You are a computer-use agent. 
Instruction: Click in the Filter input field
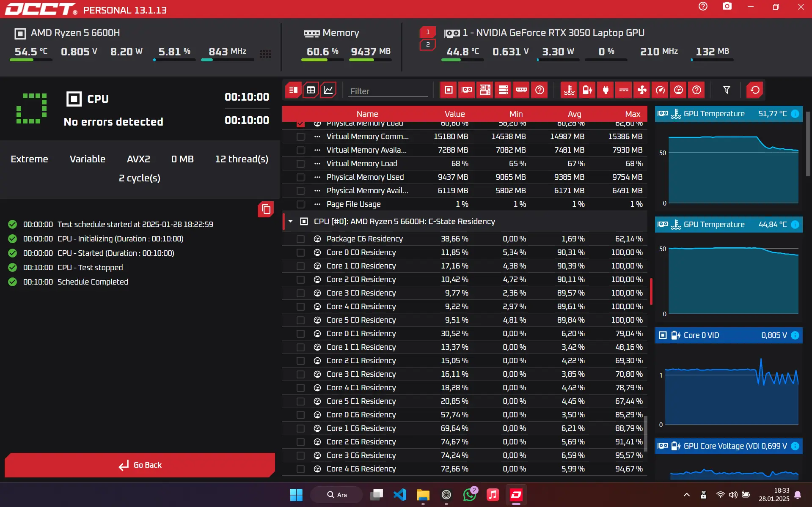point(388,91)
